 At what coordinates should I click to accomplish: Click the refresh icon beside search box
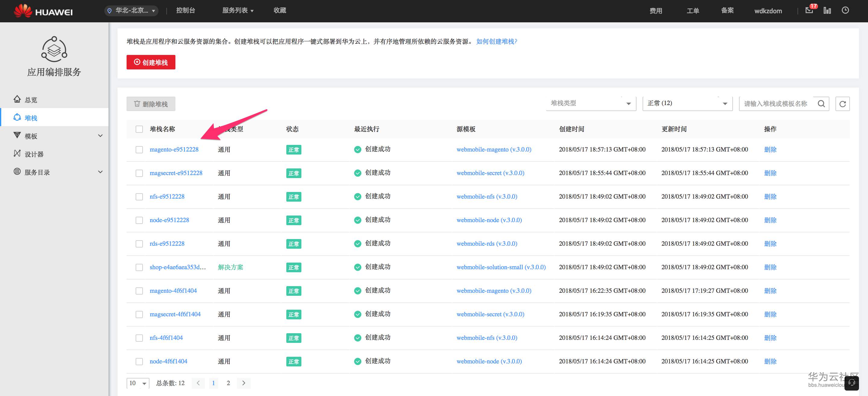[842, 104]
